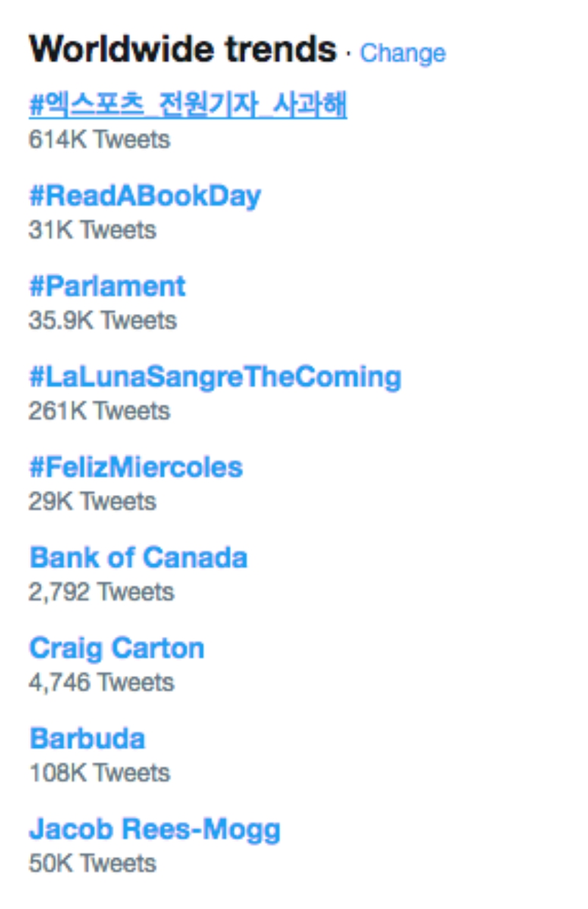Screen dimensions: 588x909
Task: Click the 261K Tweets count
Action: click(99, 410)
